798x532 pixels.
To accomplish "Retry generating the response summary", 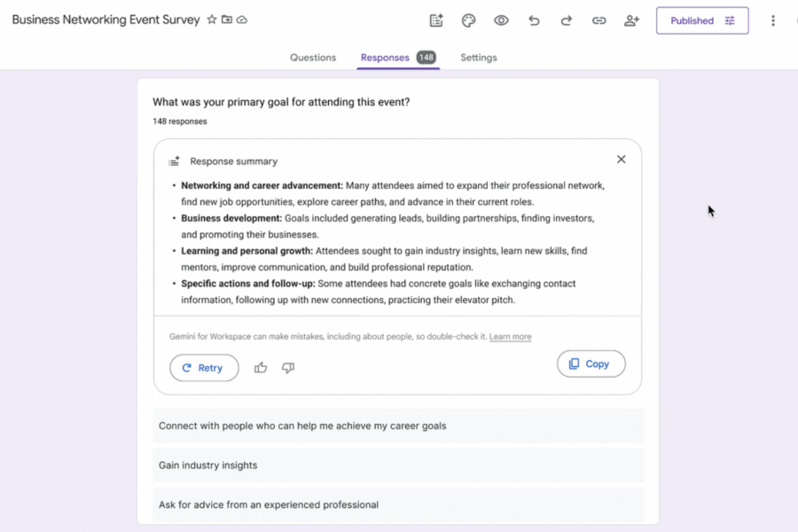I will click(x=204, y=367).
